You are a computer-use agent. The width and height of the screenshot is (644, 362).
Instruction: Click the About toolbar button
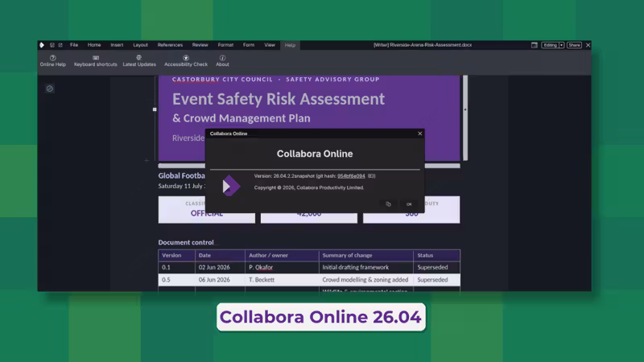[x=222, y=61]
